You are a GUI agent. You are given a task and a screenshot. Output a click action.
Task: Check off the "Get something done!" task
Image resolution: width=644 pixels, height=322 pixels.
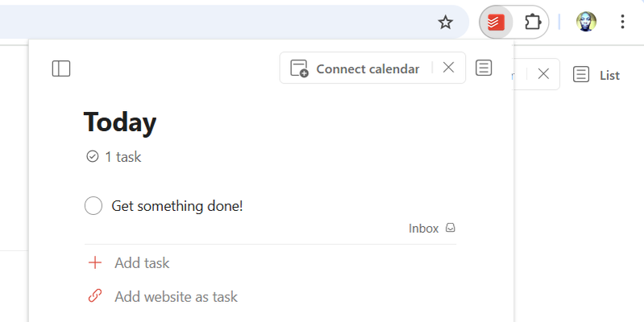click(x=93, y=206)
